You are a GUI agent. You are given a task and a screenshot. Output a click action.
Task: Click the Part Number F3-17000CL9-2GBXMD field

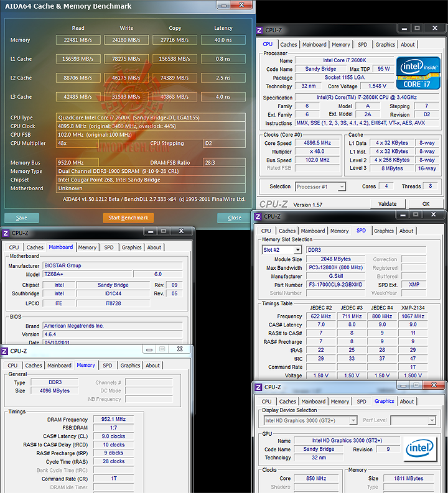point(335,285)
